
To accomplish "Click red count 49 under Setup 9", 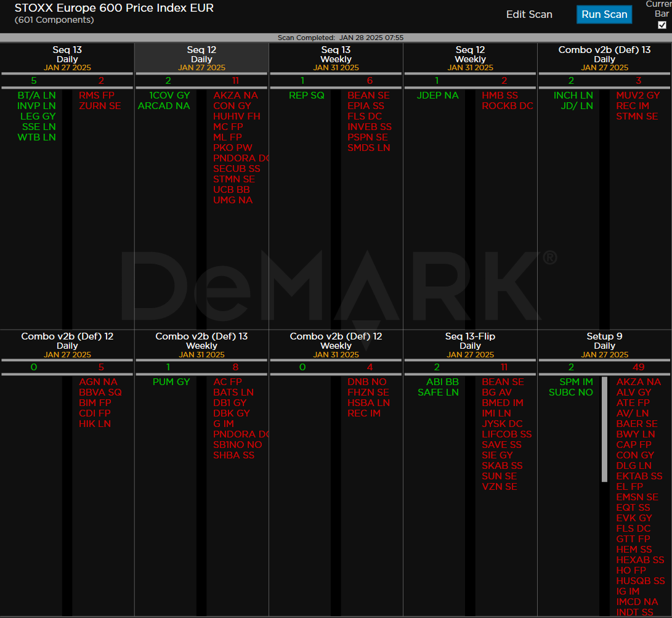I will coord(638,367).
